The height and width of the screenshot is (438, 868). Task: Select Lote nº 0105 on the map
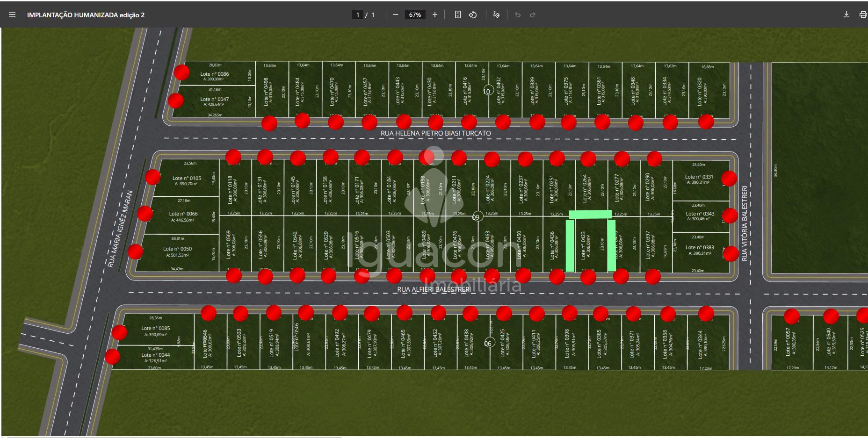187,180
